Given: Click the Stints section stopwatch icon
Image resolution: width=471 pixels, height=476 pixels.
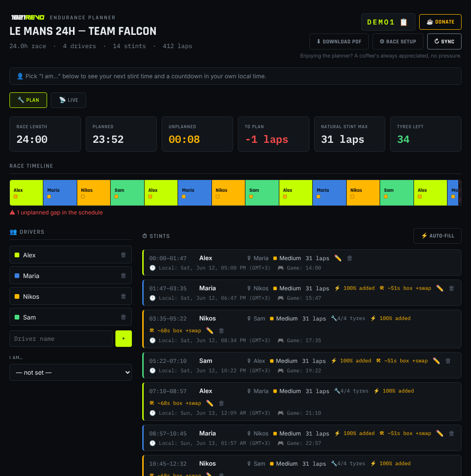Looking at the screenshot, I should click(x=145, y=236).
